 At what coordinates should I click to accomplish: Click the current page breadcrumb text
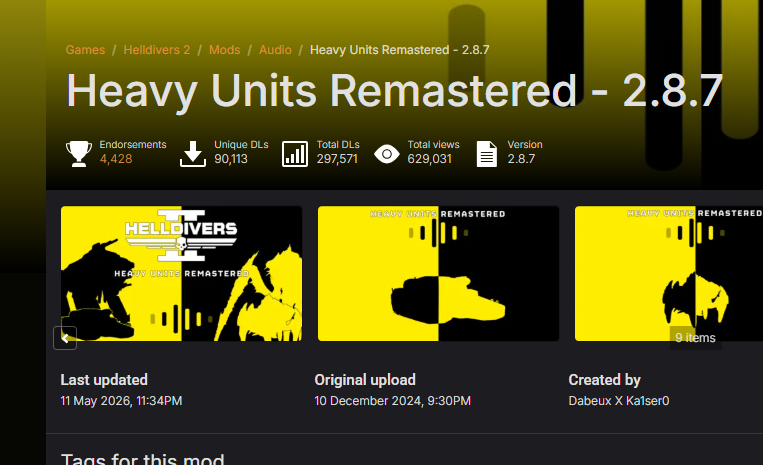(x=400, y=50)
